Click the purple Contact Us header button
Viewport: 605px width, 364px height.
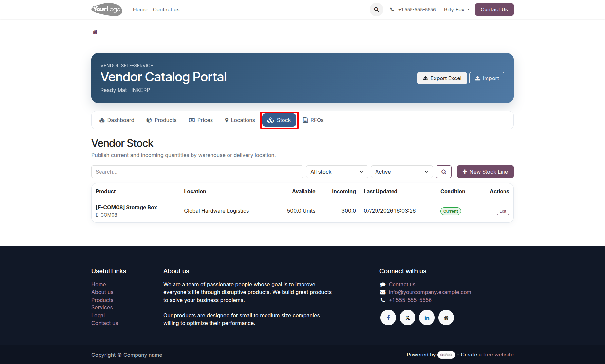[x=494, y=9]
